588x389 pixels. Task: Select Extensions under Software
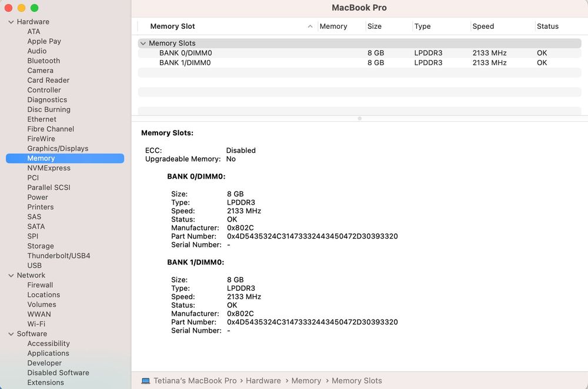pos(45,383)
